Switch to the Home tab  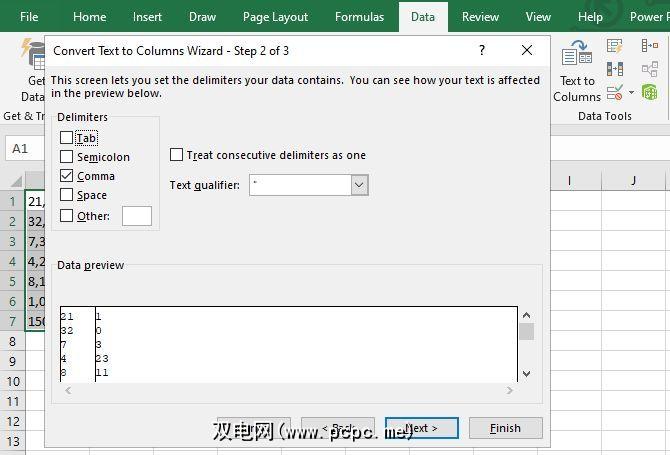(89, 17)
